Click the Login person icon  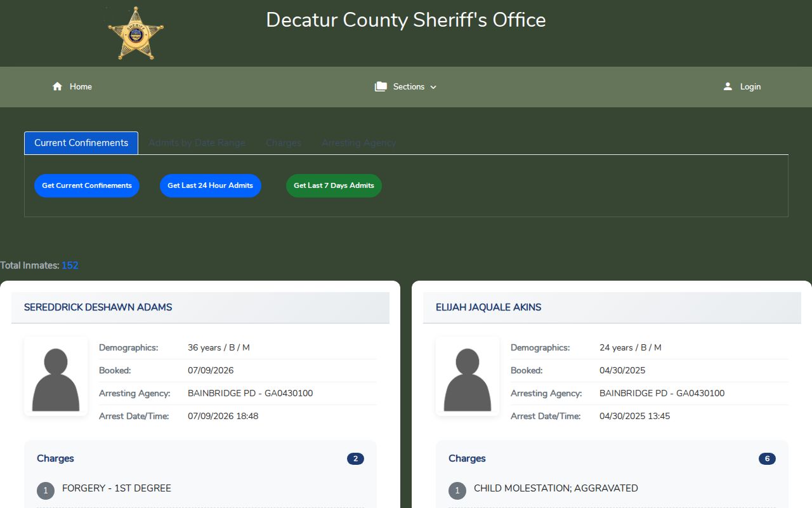pyautogui.click(x=728, y=86)
